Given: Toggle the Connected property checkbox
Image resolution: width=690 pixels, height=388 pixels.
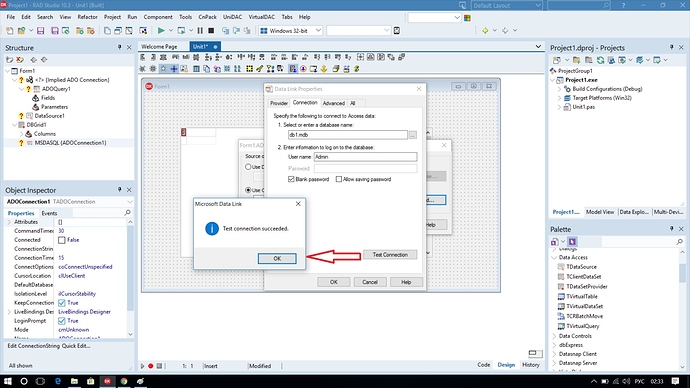Looking at the screenshot, I should pos(62,240).
